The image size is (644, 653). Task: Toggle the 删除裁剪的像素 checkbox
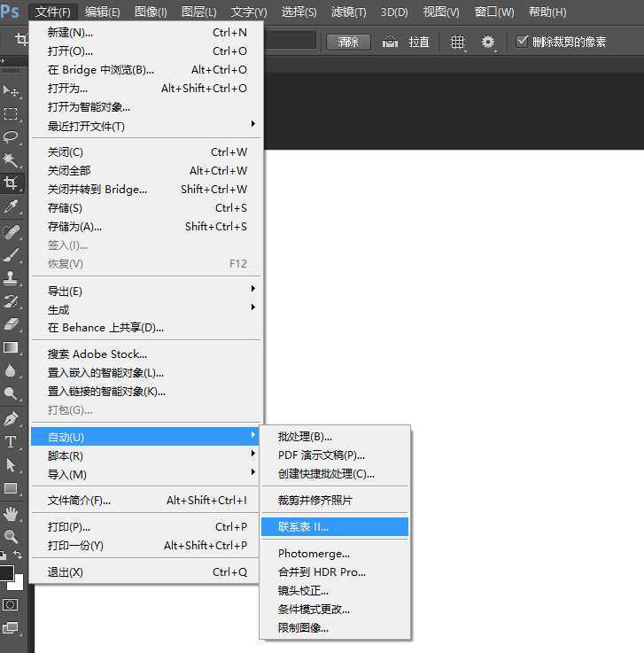[x=522, y=42]
